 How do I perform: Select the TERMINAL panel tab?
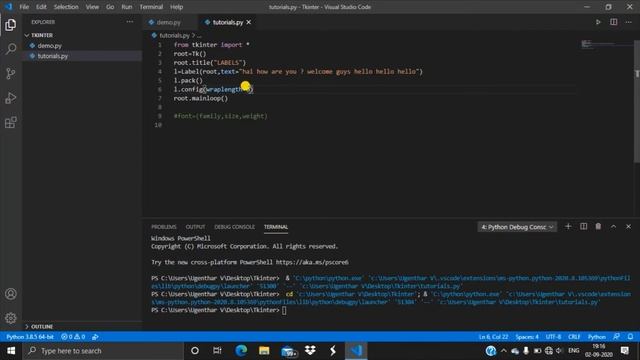coord(276,227)
